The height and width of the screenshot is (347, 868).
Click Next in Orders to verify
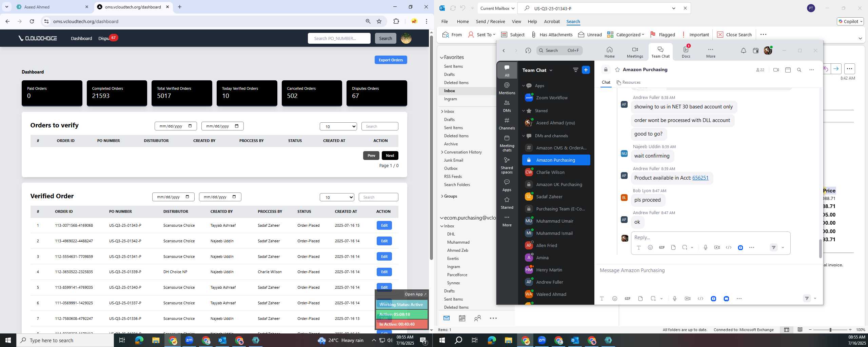tap(390, 156)
